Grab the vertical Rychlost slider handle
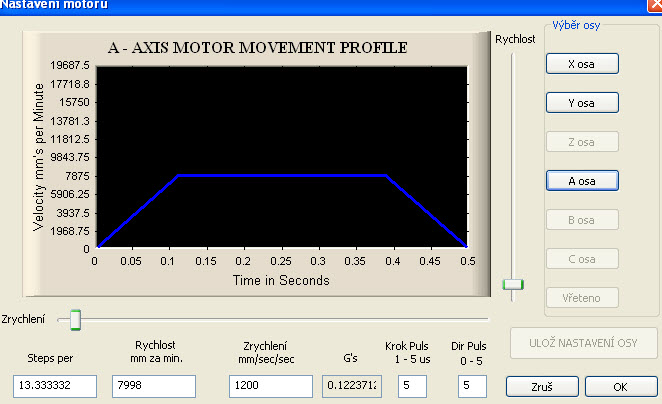This screenshot has height=404, width=662. click(x=513, y=284)
